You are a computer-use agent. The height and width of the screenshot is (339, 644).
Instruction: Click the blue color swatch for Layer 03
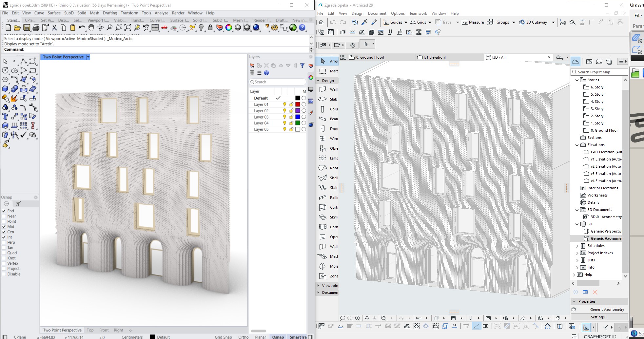[x=298, y=117]
